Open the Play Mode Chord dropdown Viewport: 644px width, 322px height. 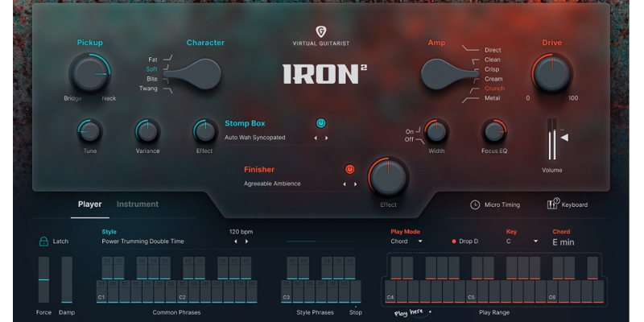coord(407,242)
